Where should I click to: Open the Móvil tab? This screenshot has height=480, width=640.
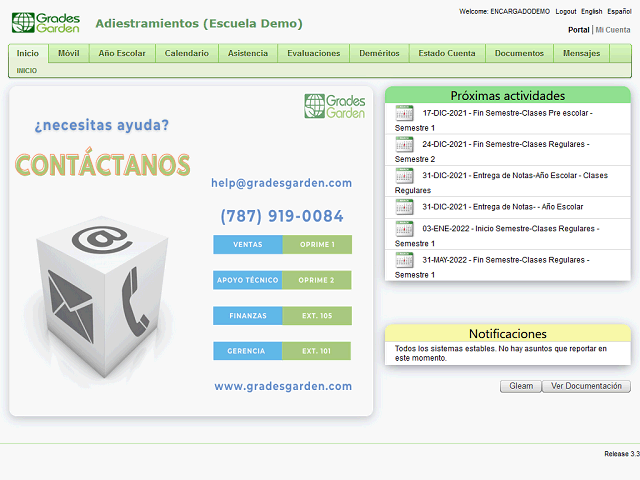coord(69,53)
